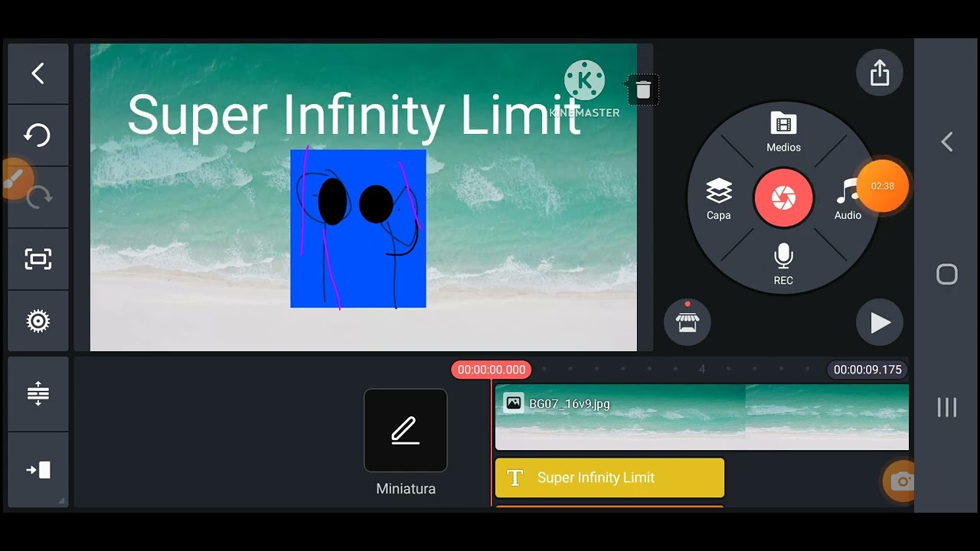Open Android recent apps
The width and height of the screenshot is (980, 551).
click(x=947, y=407)
